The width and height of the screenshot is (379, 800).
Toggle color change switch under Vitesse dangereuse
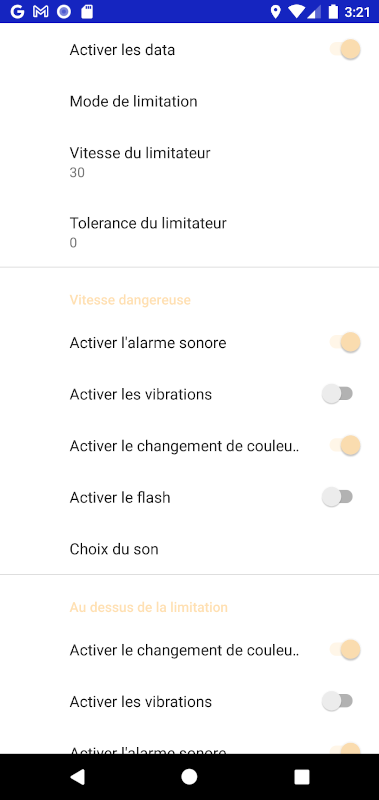click(345, 445)
